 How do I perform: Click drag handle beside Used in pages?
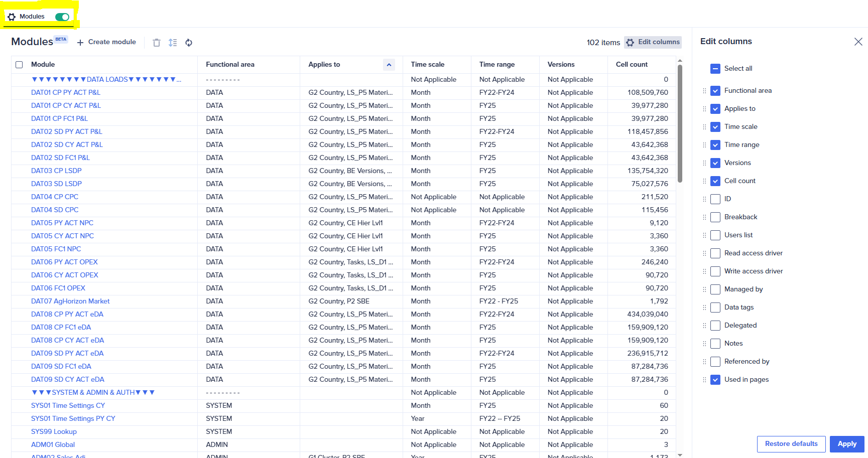point(704,380)
